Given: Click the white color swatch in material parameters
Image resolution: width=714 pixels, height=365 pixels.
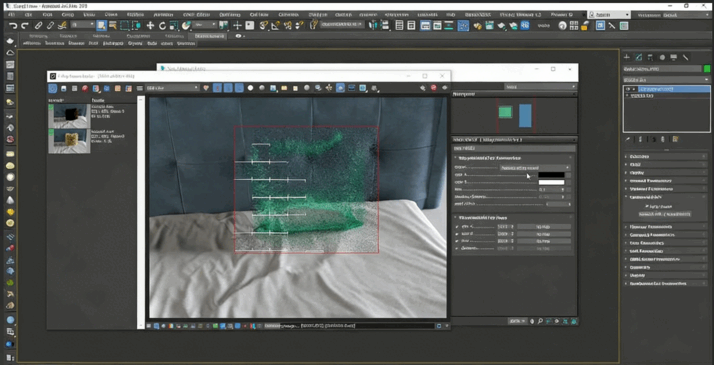Looking at the screenshot, I should [x=551, y=182].
